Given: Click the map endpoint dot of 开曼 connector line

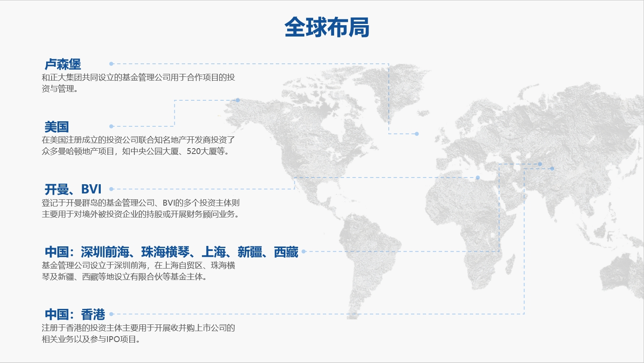Looking at the screenshot, I should click(x=478, y=178).
